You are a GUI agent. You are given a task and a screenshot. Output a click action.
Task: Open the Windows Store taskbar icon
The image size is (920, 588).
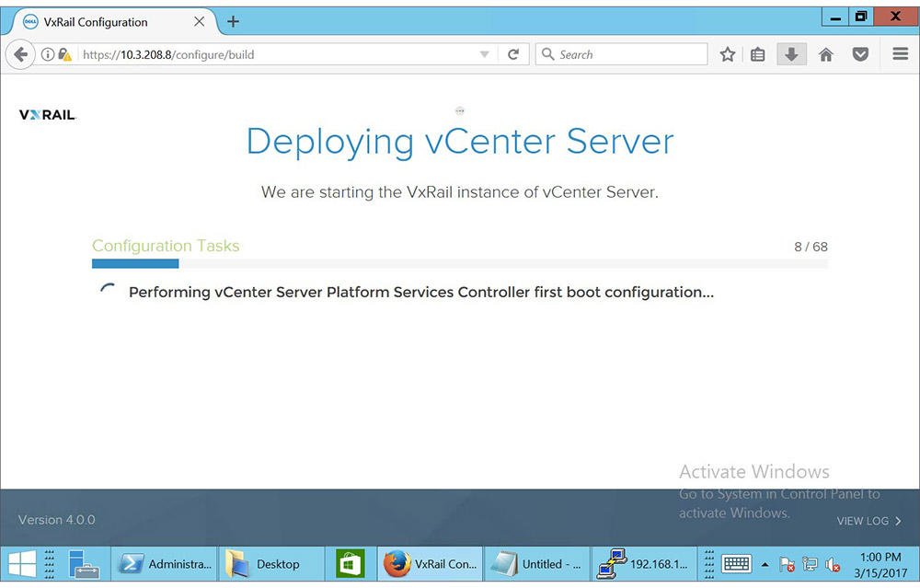[x=351, y=564]
